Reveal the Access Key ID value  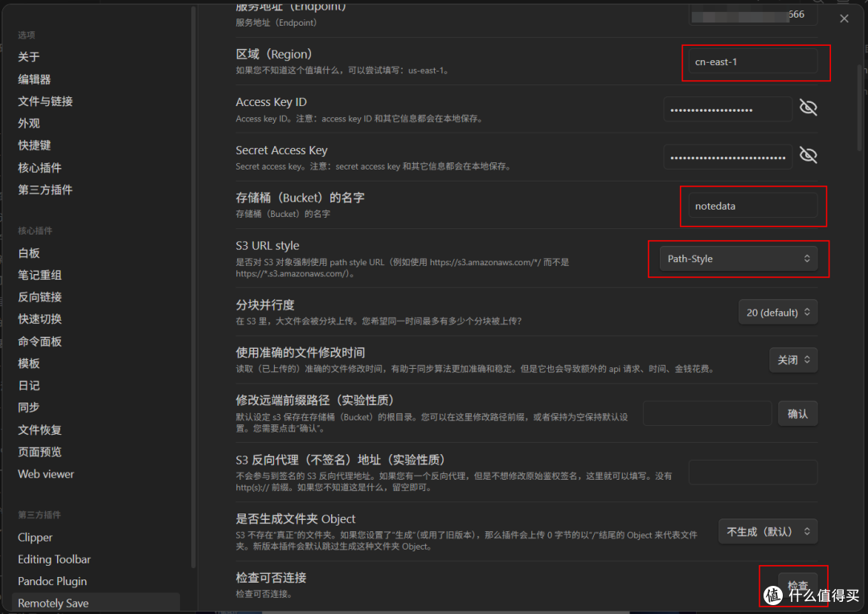tap(809, 108)
